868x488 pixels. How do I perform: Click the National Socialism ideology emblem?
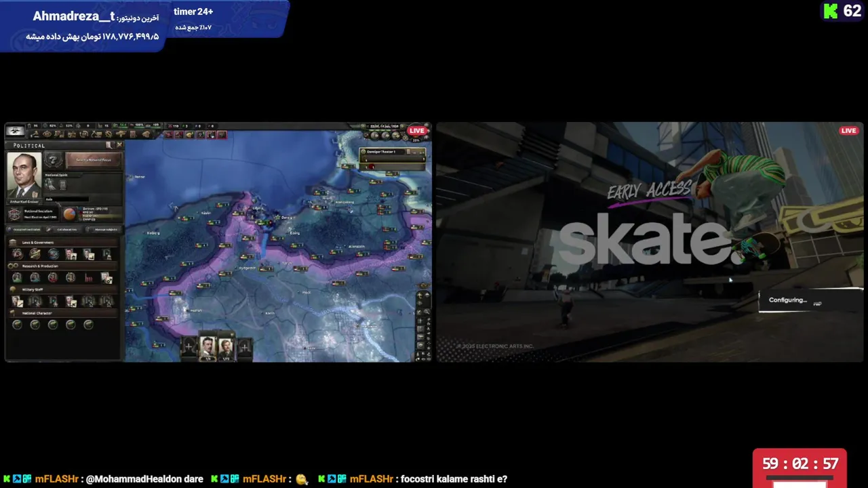14,214
